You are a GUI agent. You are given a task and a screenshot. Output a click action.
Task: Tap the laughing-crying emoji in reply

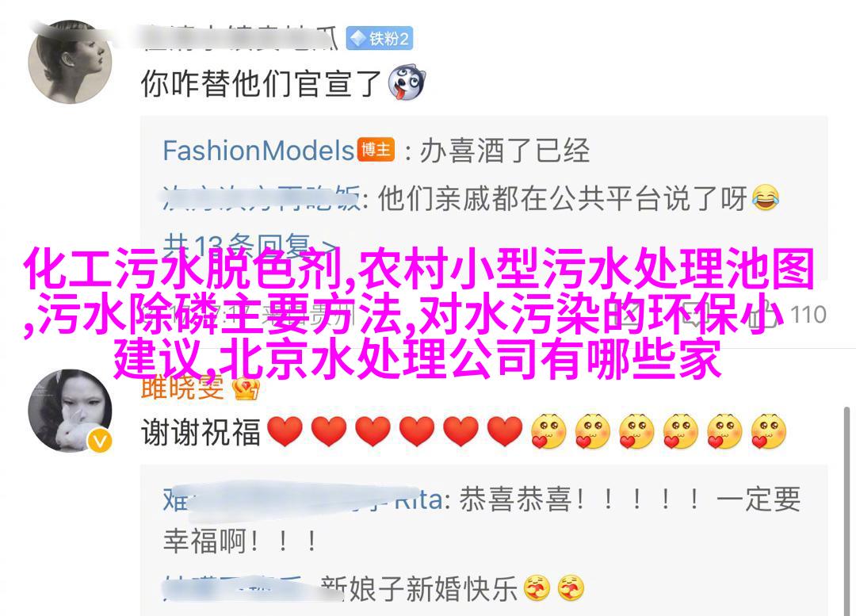click(766, 199)
